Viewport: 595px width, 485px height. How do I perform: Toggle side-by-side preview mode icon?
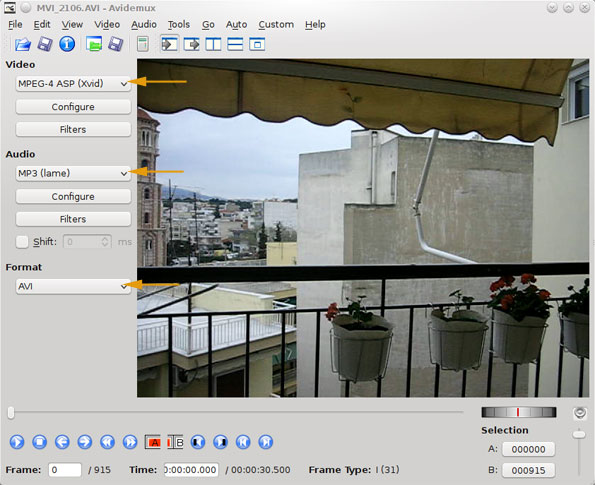click(x=213, y=44)
